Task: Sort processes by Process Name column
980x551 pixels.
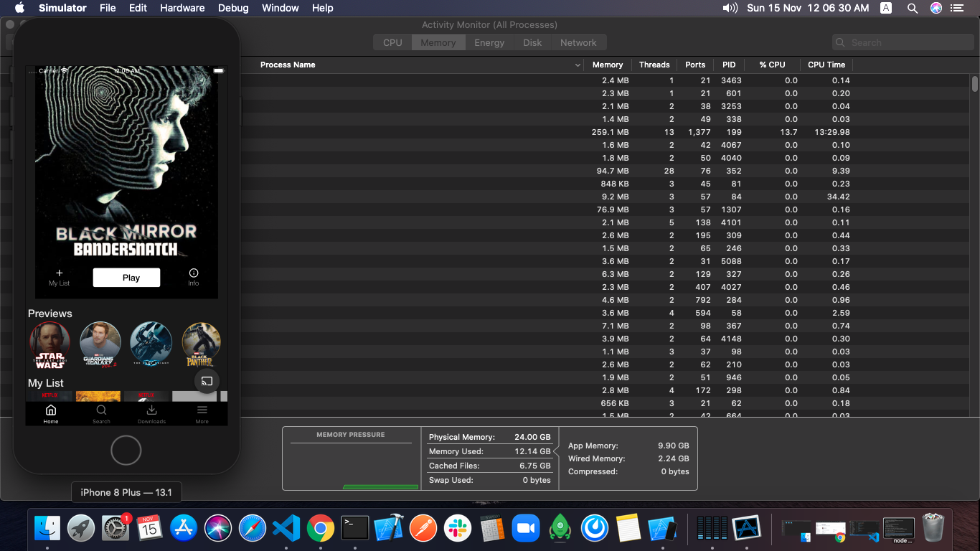Action: [288, 65]
